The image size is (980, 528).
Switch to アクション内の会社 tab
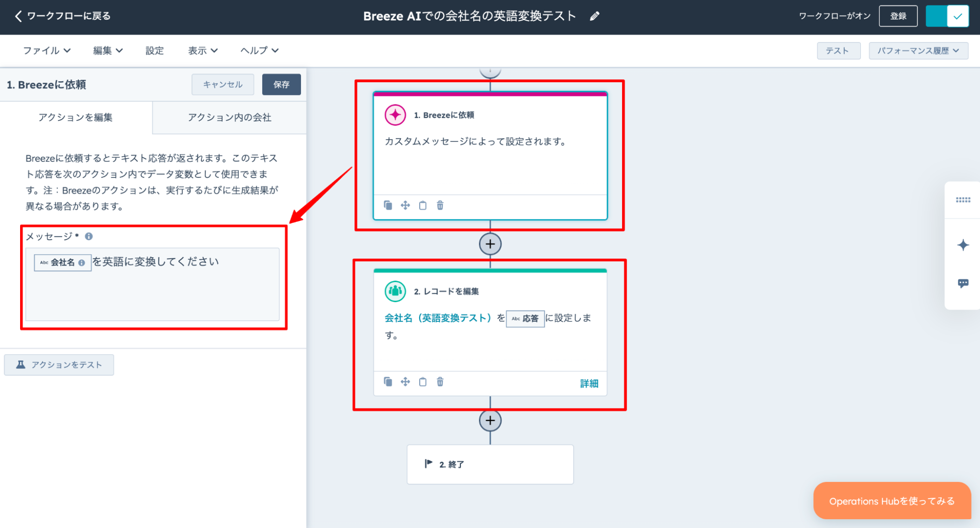229,118
